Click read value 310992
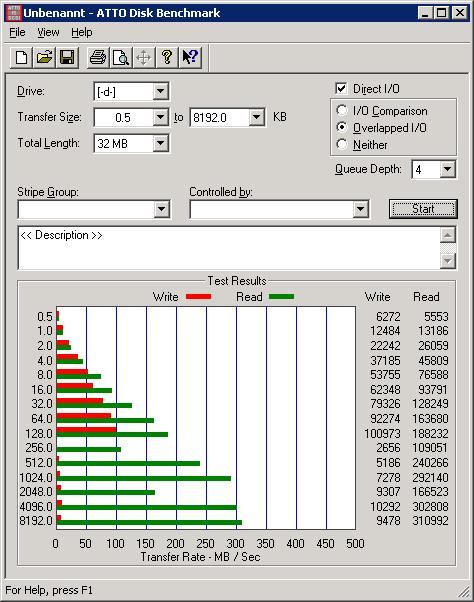Screen dimensions: 474x602 coord(430,521)
